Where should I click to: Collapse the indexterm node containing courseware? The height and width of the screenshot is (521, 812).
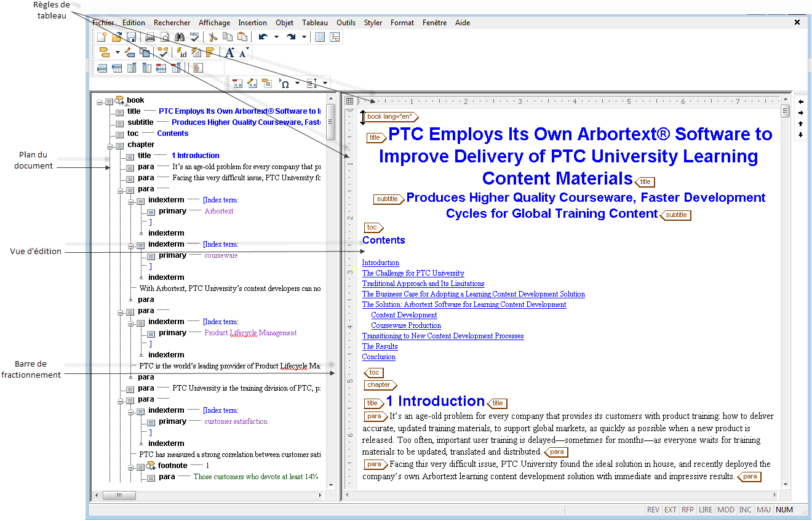point(131,245)
